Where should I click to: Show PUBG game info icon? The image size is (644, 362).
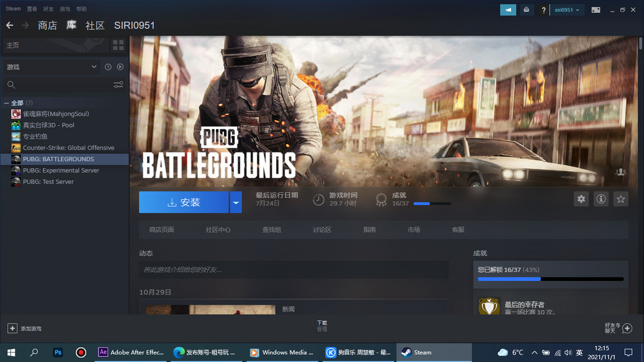pyautogui.click(x=601, y=199)
